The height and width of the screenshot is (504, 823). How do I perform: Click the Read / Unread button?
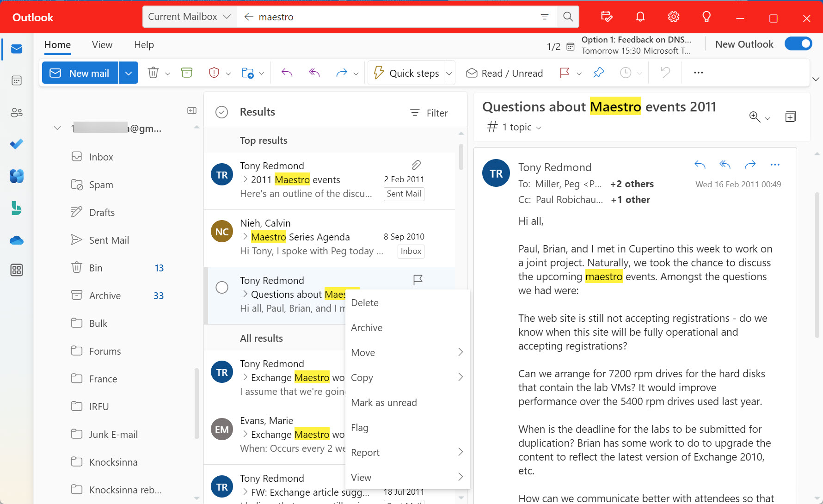click(x=504, y=73)
